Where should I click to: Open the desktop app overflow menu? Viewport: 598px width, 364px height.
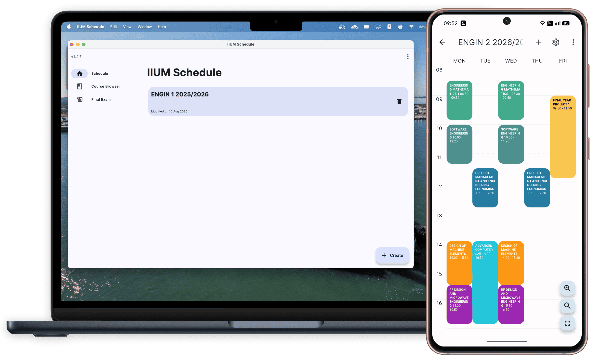pyautogui.click(x=408, y=57)
